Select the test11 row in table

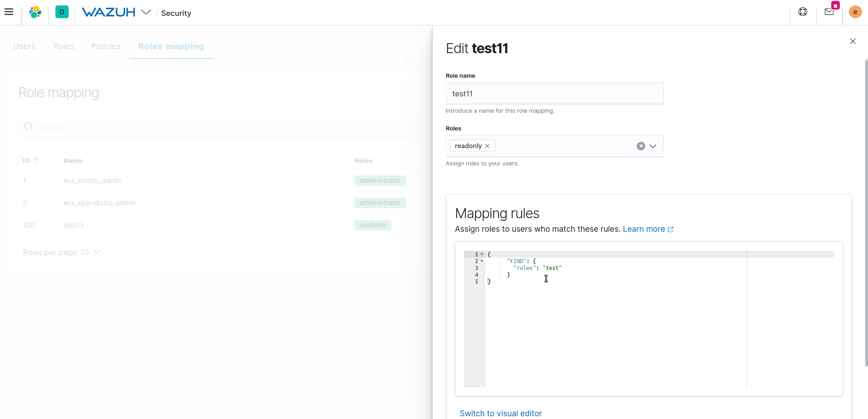74,225
